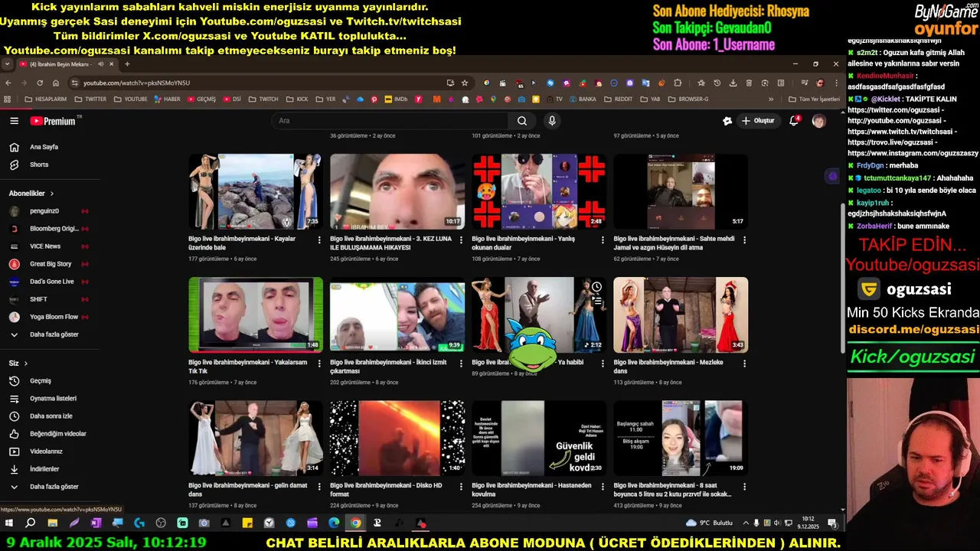Open the notifications bell

coord(794,121)
